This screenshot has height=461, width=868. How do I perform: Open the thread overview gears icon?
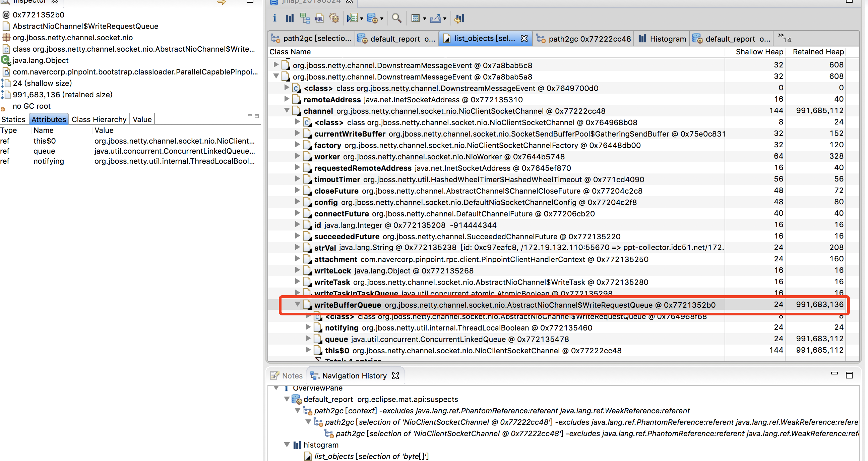[333, 18]
